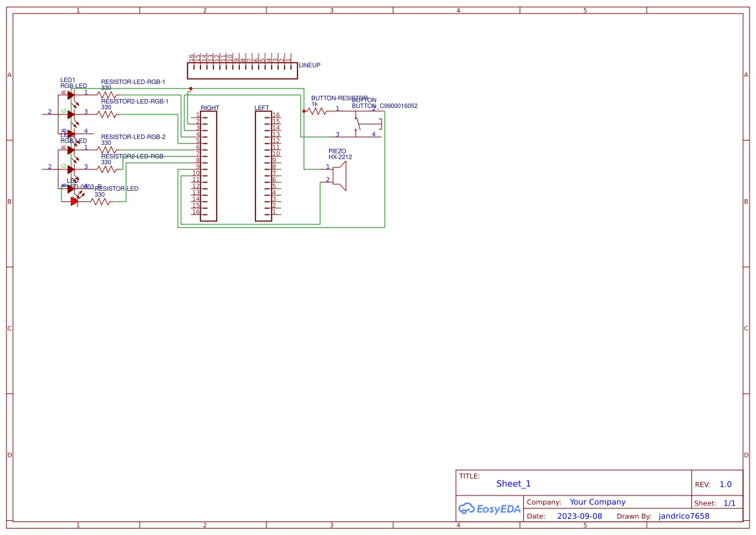Click the RESISTOR-LED-RGB-2 resistor symbol
The width and height of the screenshot is (756, 535).
pos(107,150)
